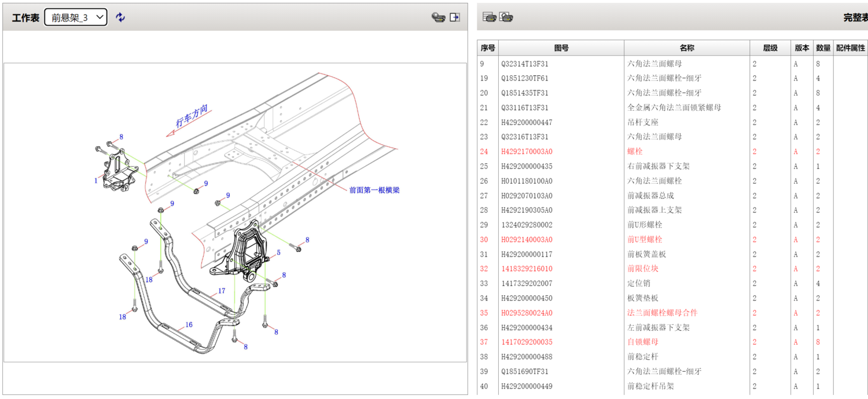Click the expand diagram panel arrow icon

[455, 17]
